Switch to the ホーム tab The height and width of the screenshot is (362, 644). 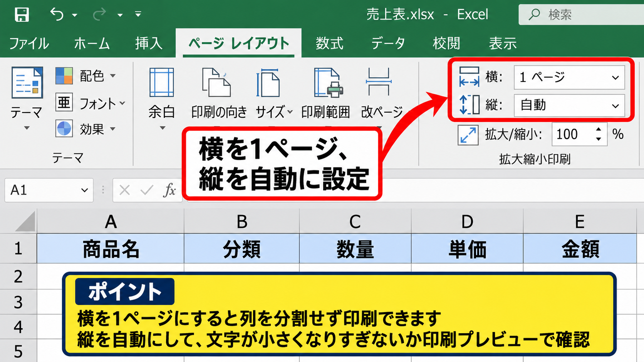(x=92, y=43)
